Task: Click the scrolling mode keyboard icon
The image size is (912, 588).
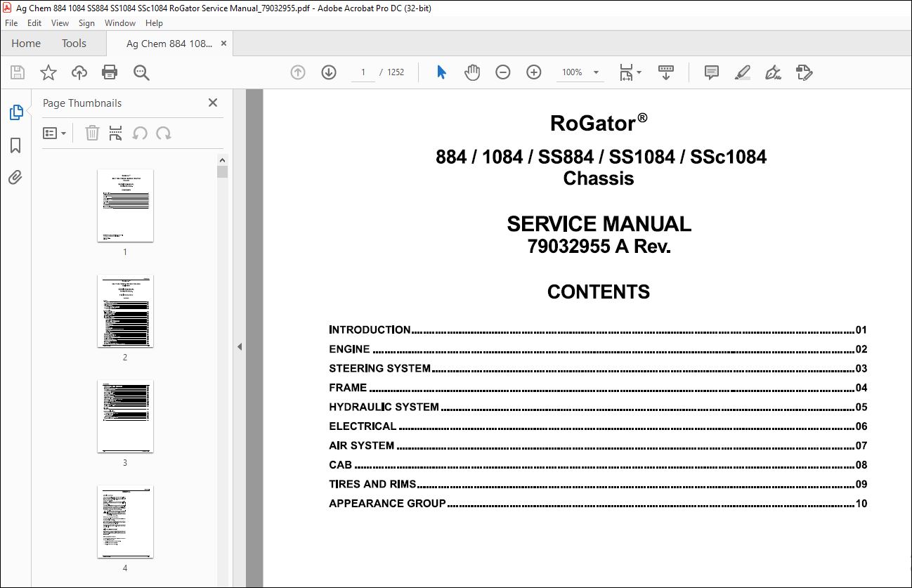Action: (x=665, y=72)
